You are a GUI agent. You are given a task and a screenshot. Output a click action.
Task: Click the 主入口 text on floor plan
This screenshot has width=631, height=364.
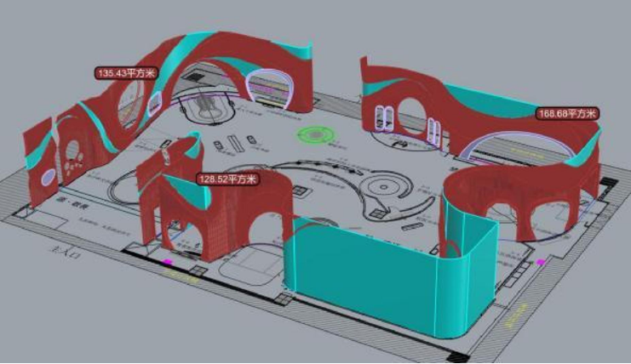point(61,253)
